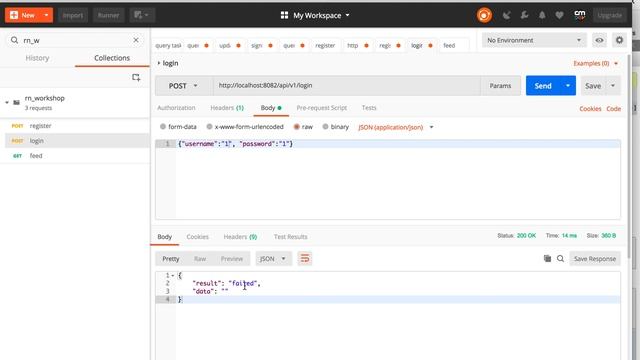640x360 pixels.
Task: Save the request
Action: pos(593,86)
